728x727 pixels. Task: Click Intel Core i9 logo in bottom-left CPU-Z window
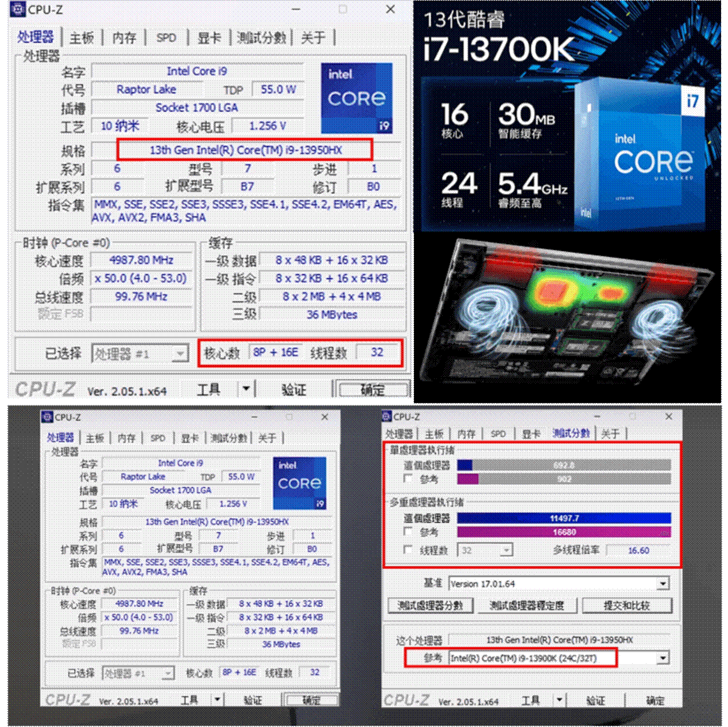click(x=300, y=483)
